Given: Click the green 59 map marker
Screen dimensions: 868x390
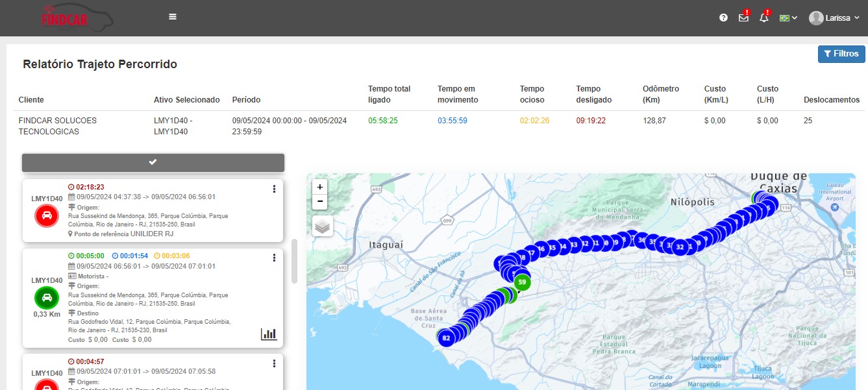Looking at the screenshot, I should 522,282.
